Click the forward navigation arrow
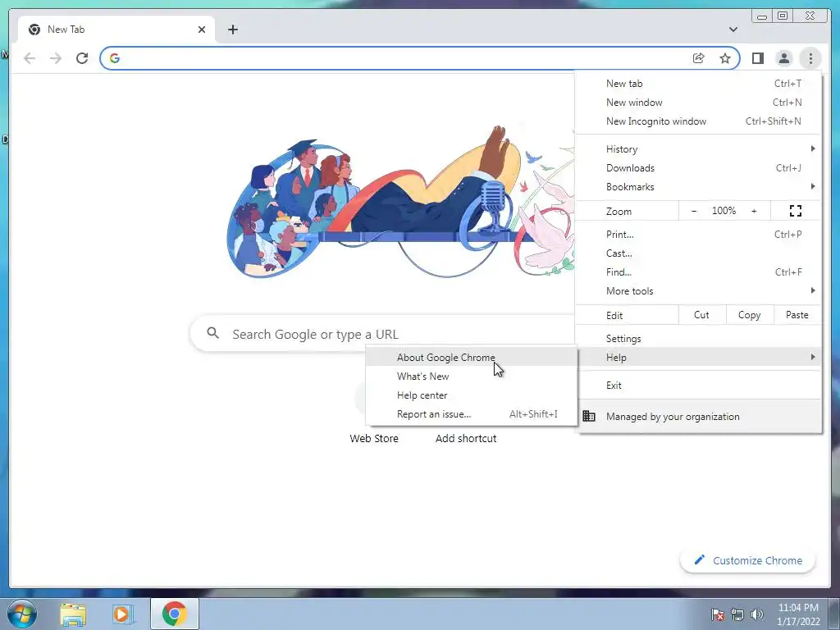The height and width of the screenshot is (630, 840). click(x=56, y=58)
